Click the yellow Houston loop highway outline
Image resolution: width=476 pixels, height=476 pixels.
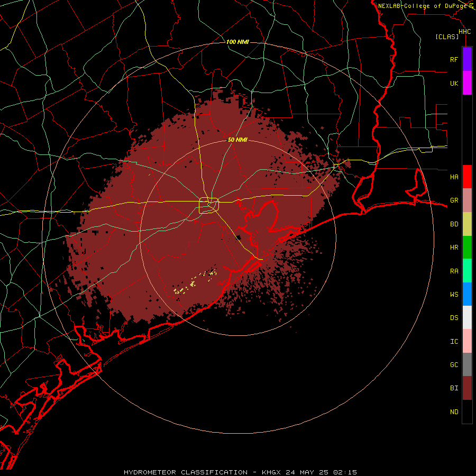[209, 206]
